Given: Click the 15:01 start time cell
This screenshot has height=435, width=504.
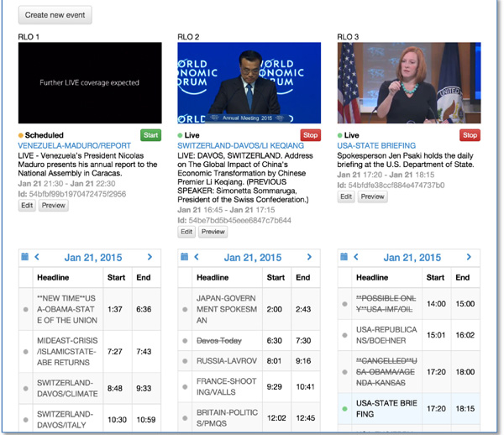Looking at the screenshot, I should (x=436, y=335).
